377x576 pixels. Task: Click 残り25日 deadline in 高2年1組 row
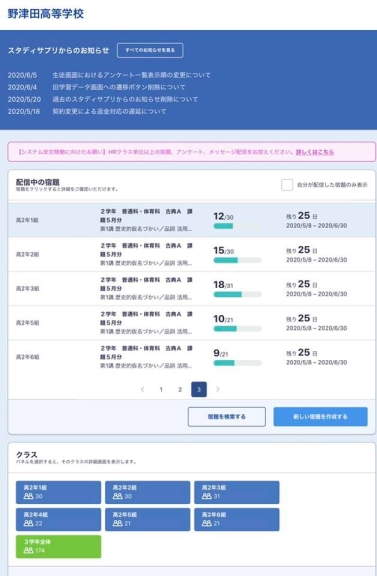click(302, 216)
